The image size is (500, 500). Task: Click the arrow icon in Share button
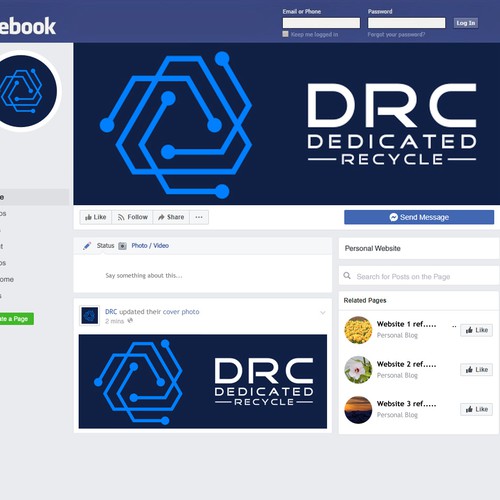(x=161, y=217)
